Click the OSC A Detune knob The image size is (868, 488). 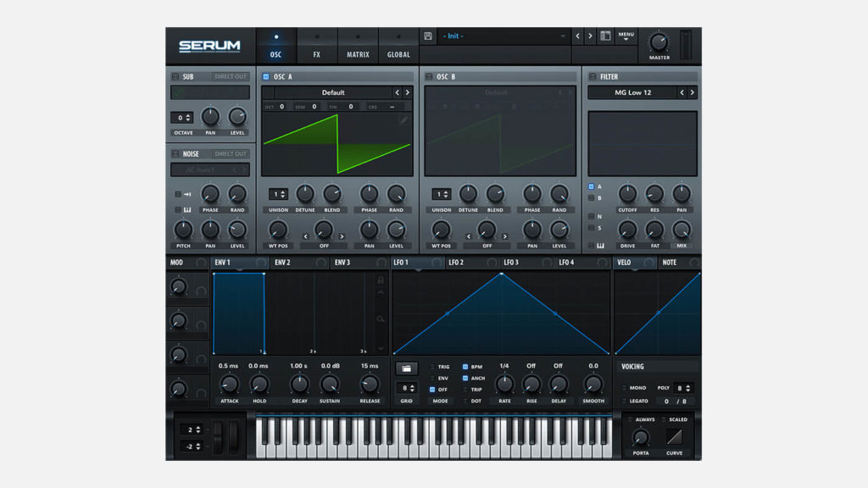(x=305, y=194)
